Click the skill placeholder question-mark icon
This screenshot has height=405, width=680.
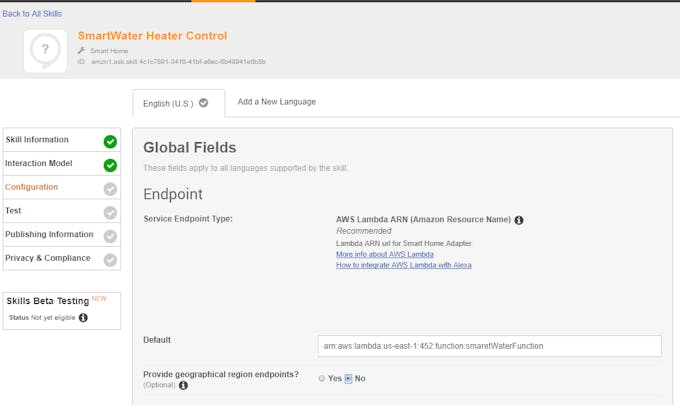click(45, 51)
